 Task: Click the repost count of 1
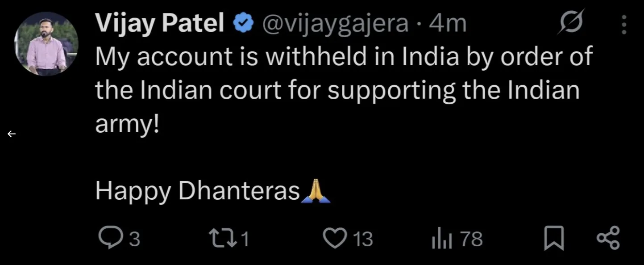click(244, 239)
